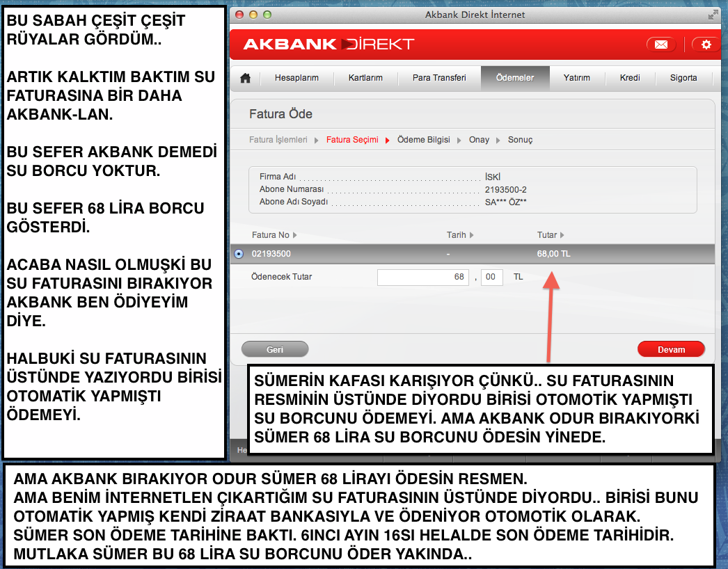The height and width of the screenshot is (569, 728).
Task: Click the Geri button
Action: pyautogui.click(x=275, y=349)
